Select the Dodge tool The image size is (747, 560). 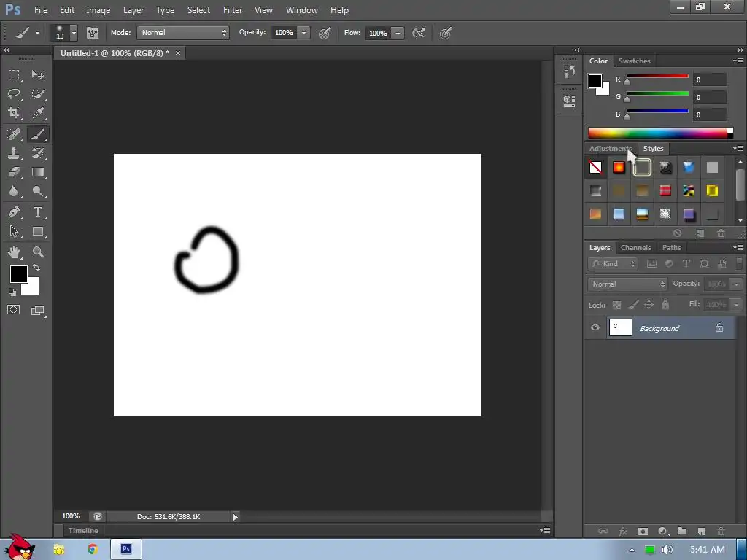pyautogui.click(x=38, y=192)
